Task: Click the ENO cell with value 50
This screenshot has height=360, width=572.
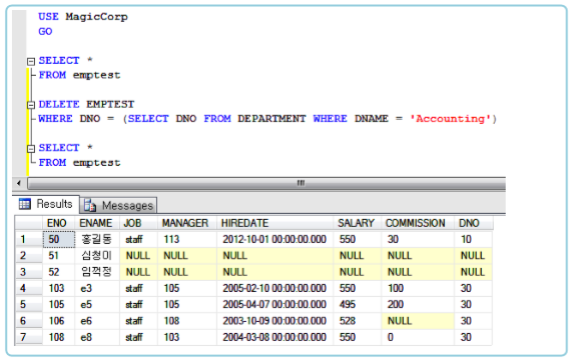Action: (59, 239)
